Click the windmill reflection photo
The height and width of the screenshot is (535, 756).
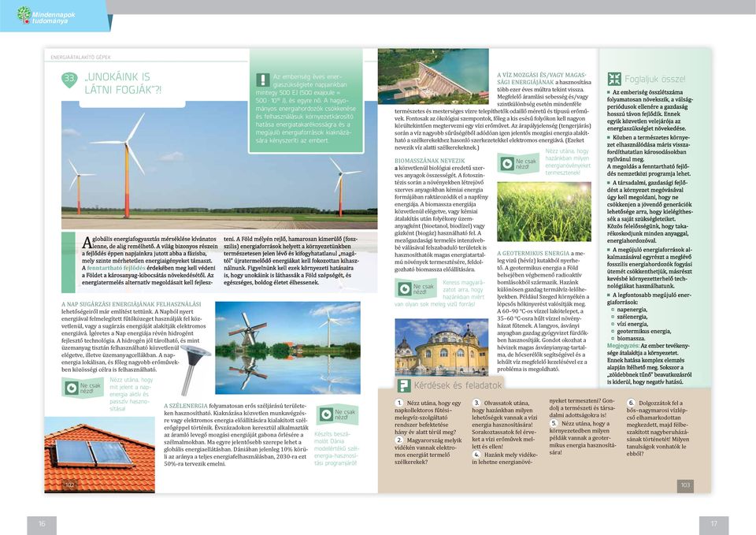tap(288, 347)
